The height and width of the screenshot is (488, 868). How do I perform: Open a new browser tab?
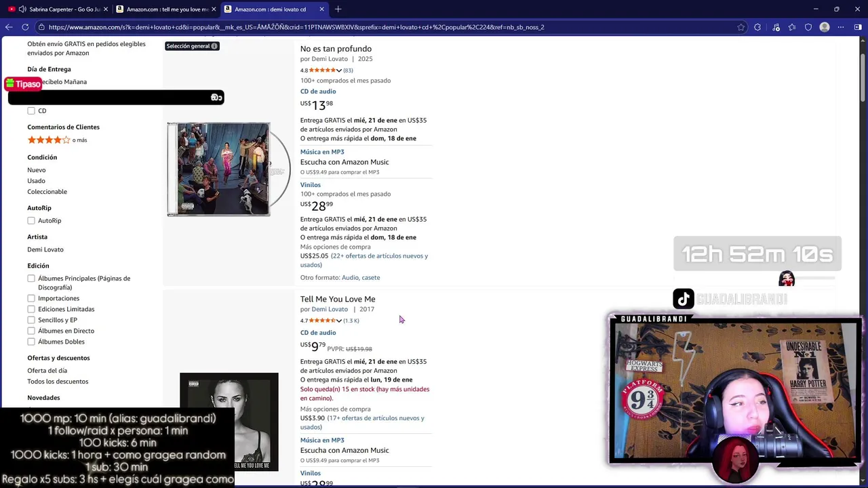(338, 9)
